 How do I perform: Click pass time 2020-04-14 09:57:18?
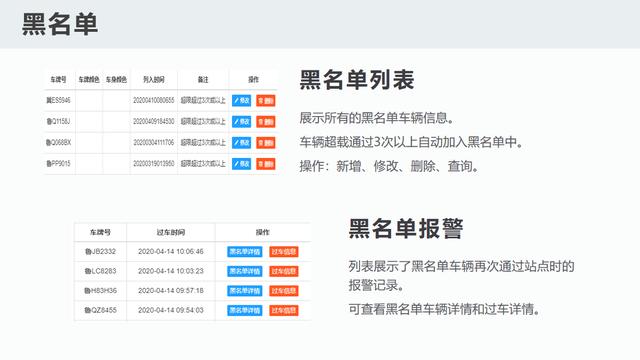[x=171, y=291]
